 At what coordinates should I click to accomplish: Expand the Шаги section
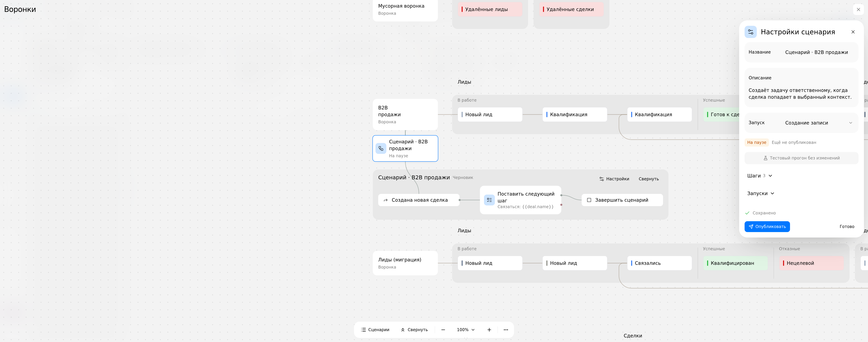(x=759, y=176)
